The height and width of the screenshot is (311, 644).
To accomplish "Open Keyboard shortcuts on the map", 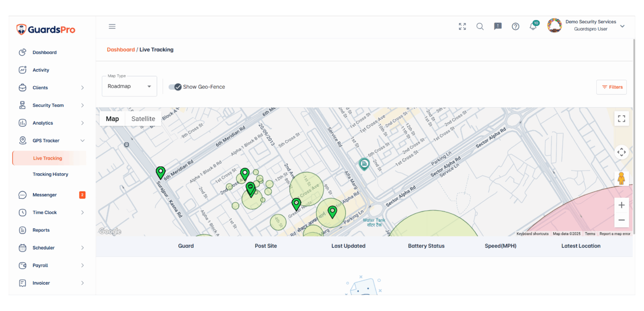I will (x=532, y=234).
